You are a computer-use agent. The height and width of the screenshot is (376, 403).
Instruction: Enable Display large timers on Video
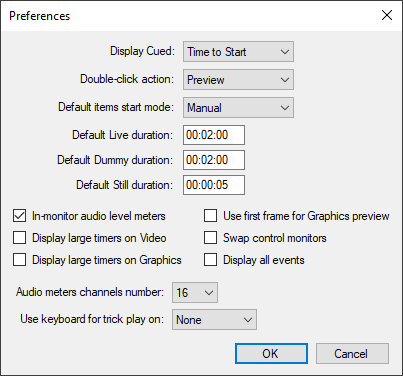pos(19,238)
